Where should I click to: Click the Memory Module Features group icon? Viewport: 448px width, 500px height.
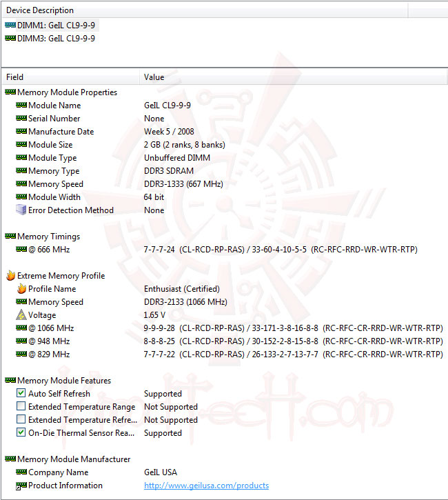coord(10,380)
